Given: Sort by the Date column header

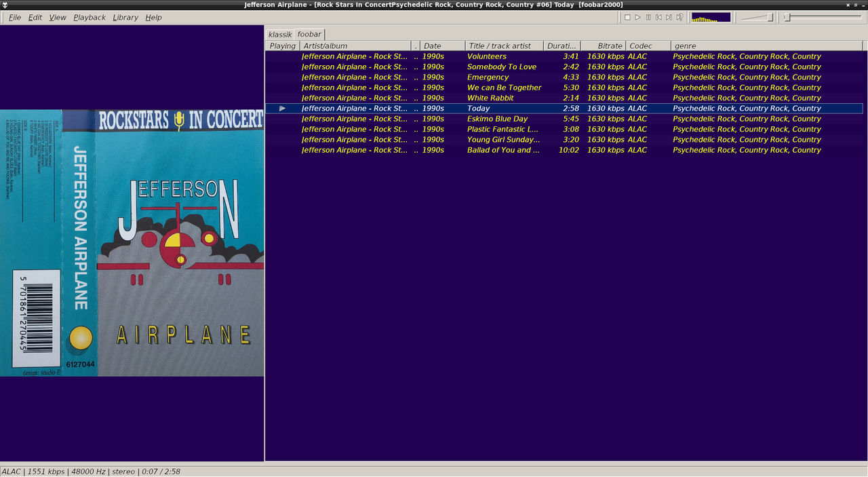Looking at the screenshot, I should click(442, 45).
